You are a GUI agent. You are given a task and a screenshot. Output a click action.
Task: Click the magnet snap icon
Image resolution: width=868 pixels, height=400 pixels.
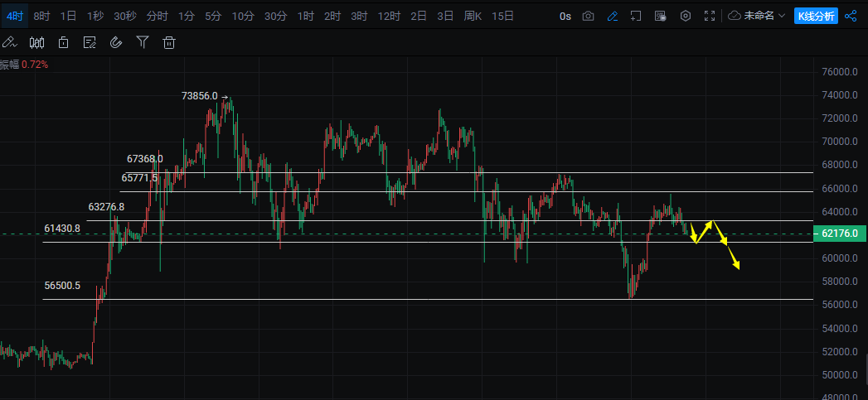click(116, 42)
